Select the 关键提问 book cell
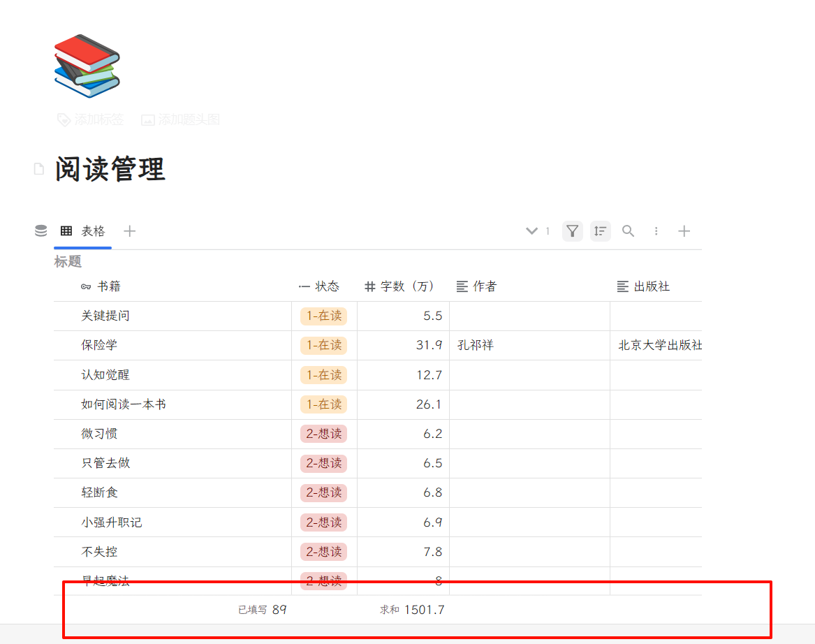 (172, 316)
